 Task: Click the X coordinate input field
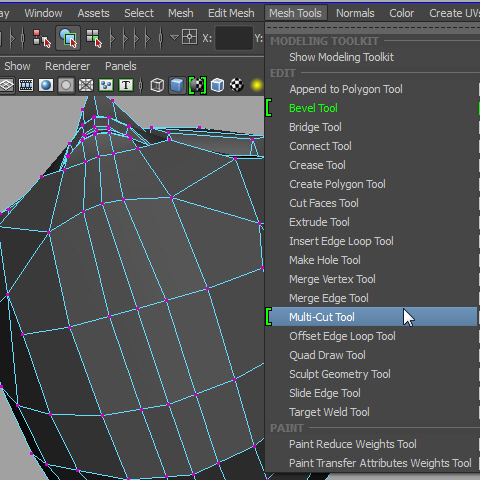point(234,38)
